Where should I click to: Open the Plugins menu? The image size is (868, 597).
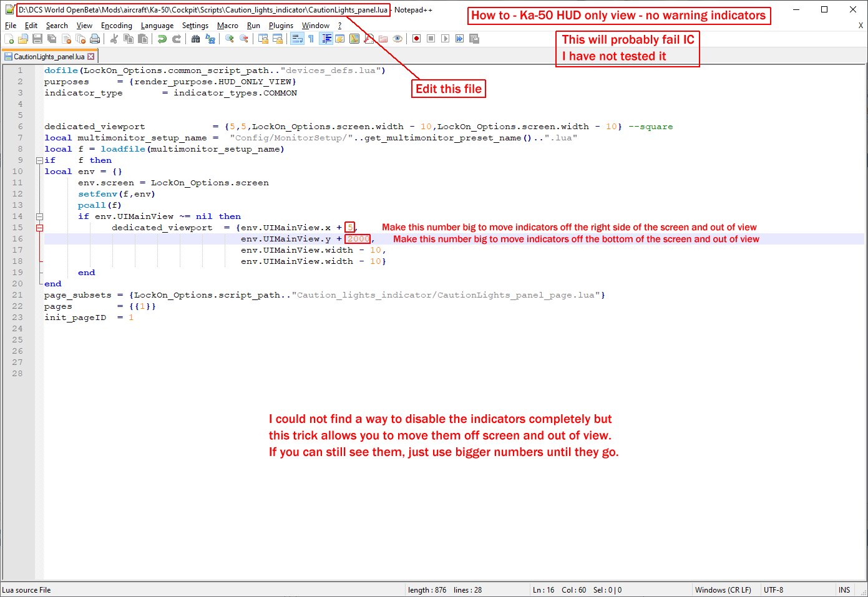point(281,26)
